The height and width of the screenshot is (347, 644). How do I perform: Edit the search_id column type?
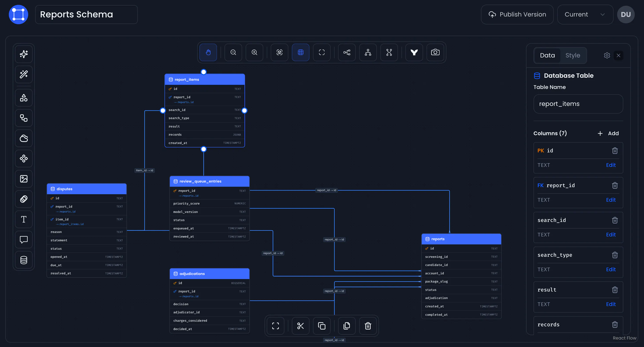point(611,235)
